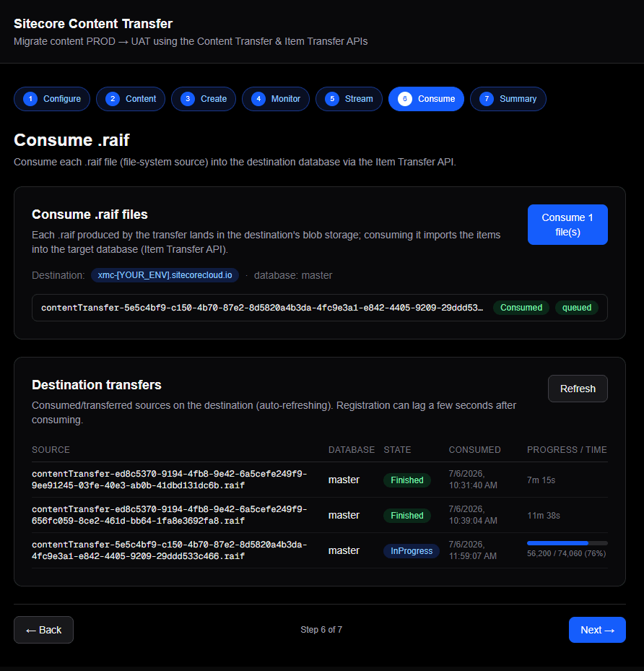Select the truncated contentTransfer-5e5c4bf9 file name

(x=262, y=308)
